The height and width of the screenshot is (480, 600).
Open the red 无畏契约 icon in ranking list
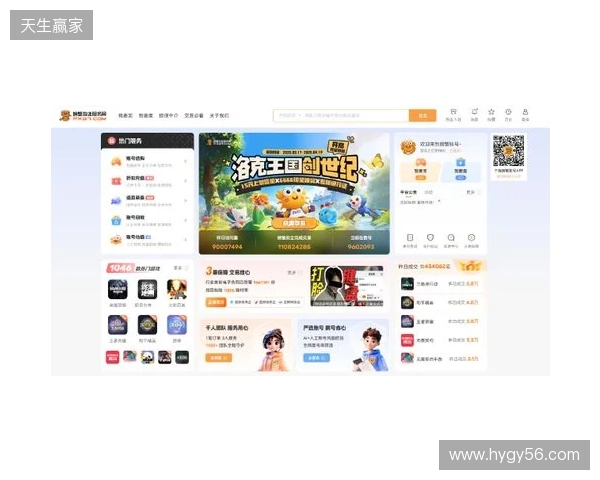tap(407, 340)
